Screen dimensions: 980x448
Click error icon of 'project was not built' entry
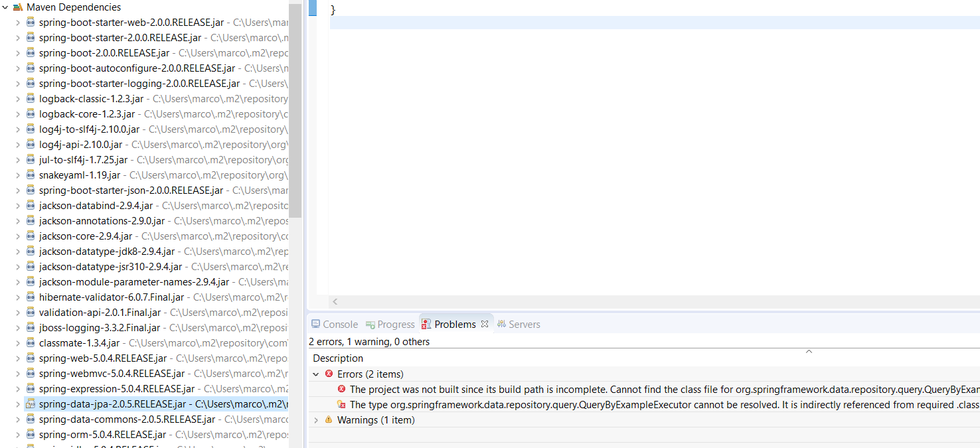coord(341,389)
